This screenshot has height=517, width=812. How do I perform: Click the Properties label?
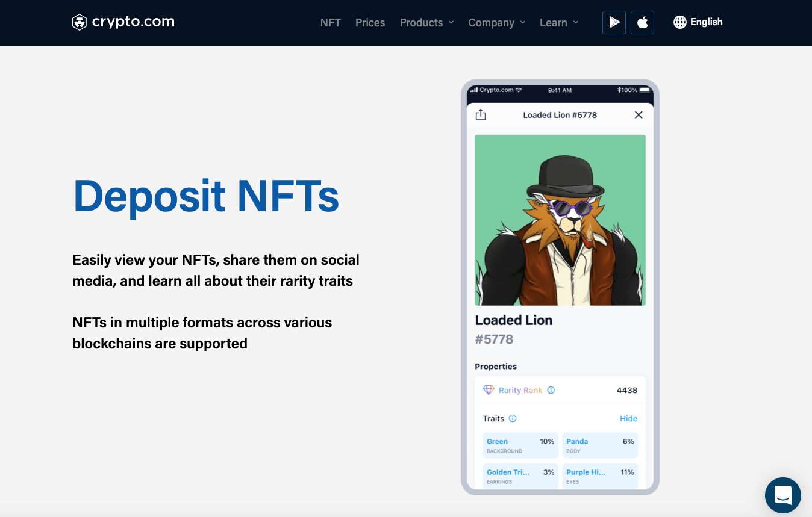(496, 366)
